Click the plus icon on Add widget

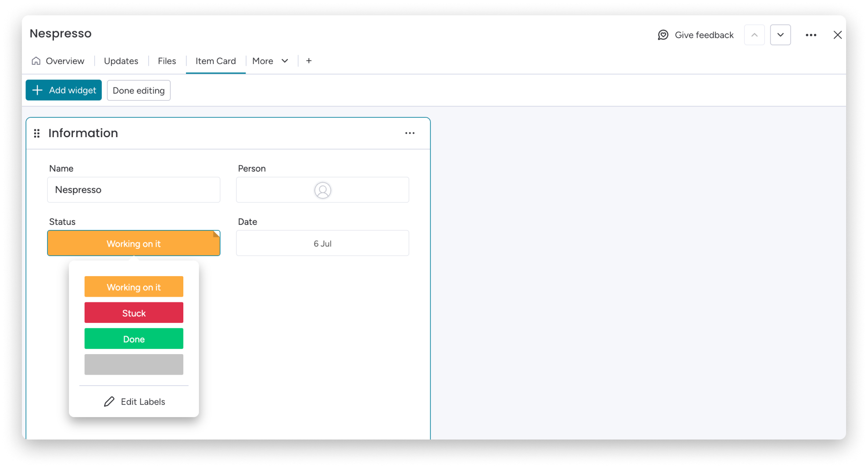(x=38, y=90)
